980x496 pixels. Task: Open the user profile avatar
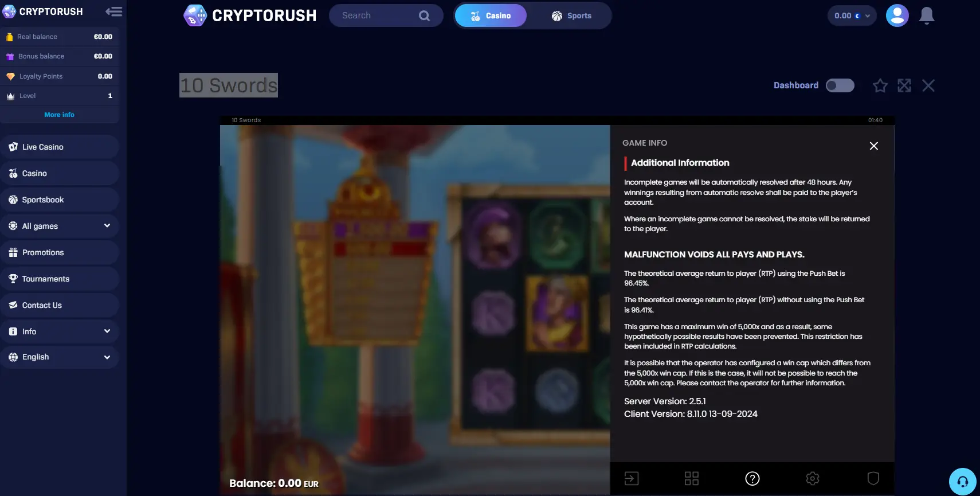(x=897, y=15)
